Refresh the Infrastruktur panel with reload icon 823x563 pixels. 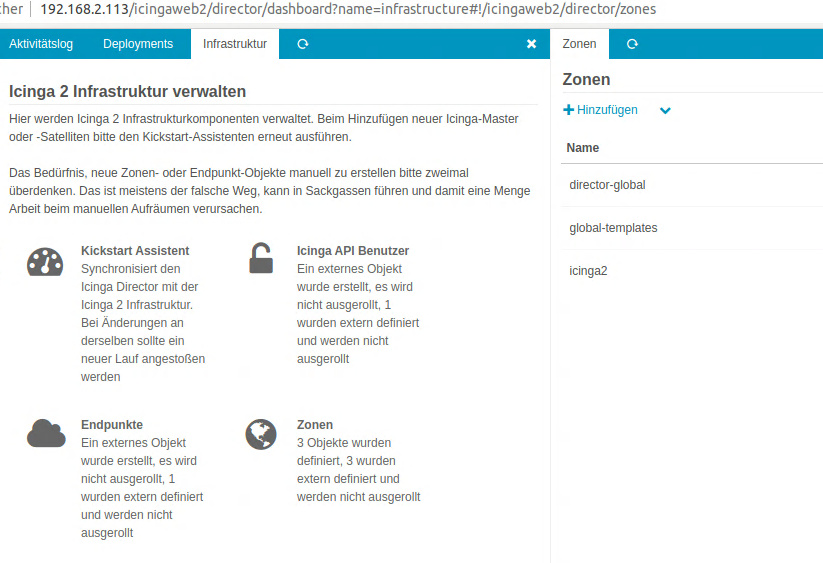(x=303, y=44)
